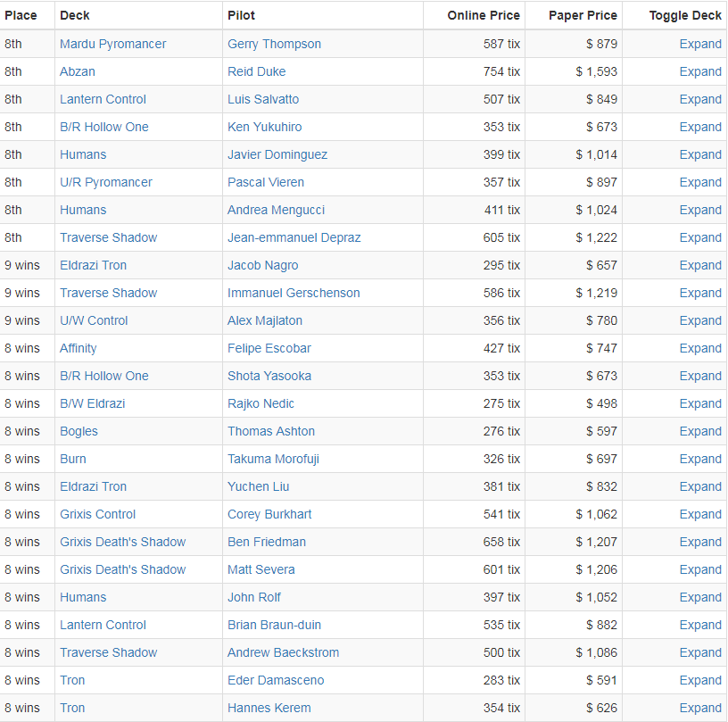Open the U/W Control deck link
This screenshot has width=728, height=722.
point(94,320)
